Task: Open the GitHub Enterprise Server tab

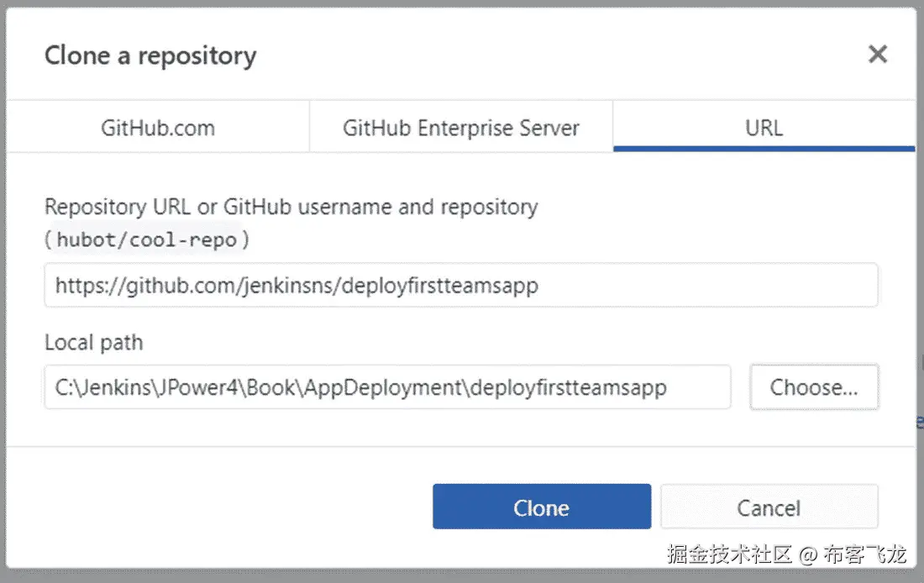Action: click(x=461, y=128)
